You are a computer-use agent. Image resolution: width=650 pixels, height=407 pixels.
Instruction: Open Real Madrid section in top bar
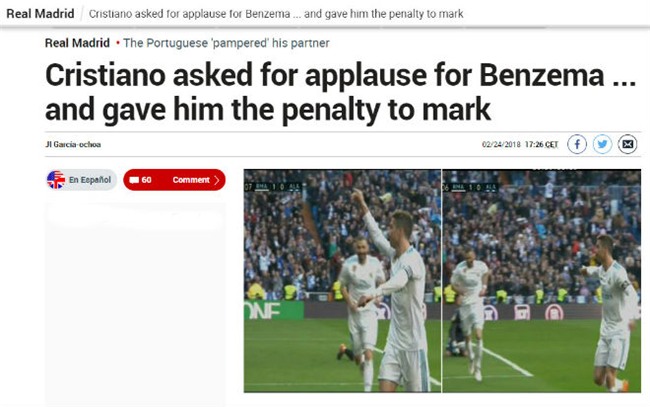point(40,13)
